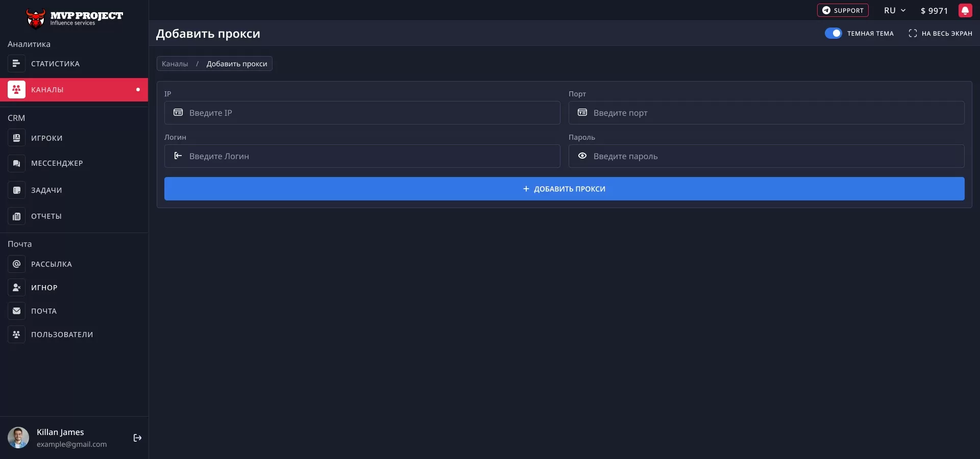Click the user profile avatar photo

pyautogui.click(x=18, y=438)
